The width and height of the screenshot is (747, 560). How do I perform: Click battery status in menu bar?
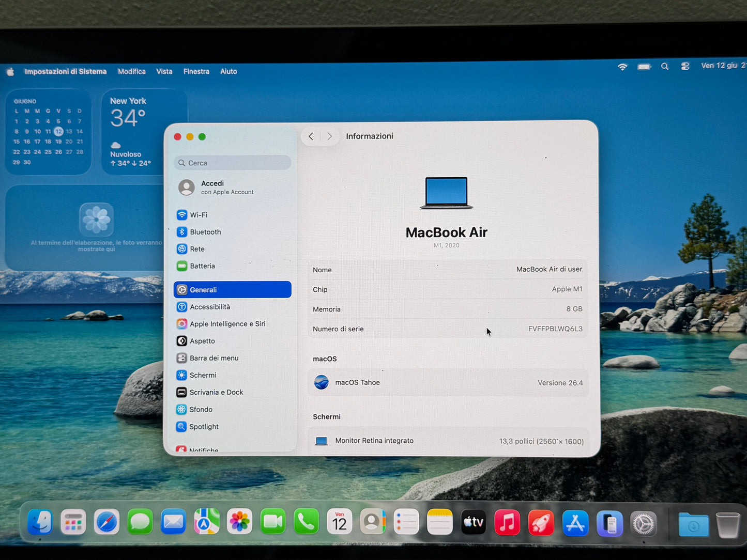pyautogui.click(x=644, y=67)
